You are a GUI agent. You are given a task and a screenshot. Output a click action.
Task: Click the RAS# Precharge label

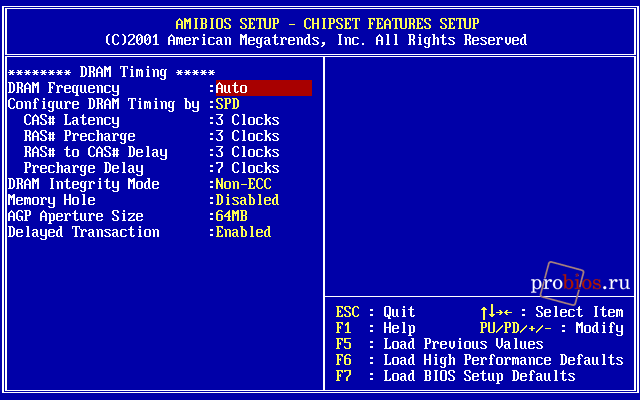(x=80, y=136)
